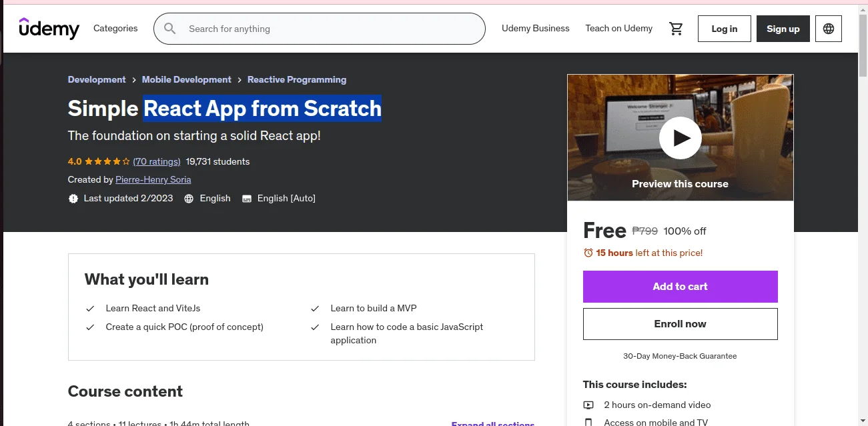Click checkmark beside Create a quick POC
868x426 pixels.
click(x=90, y=327)
